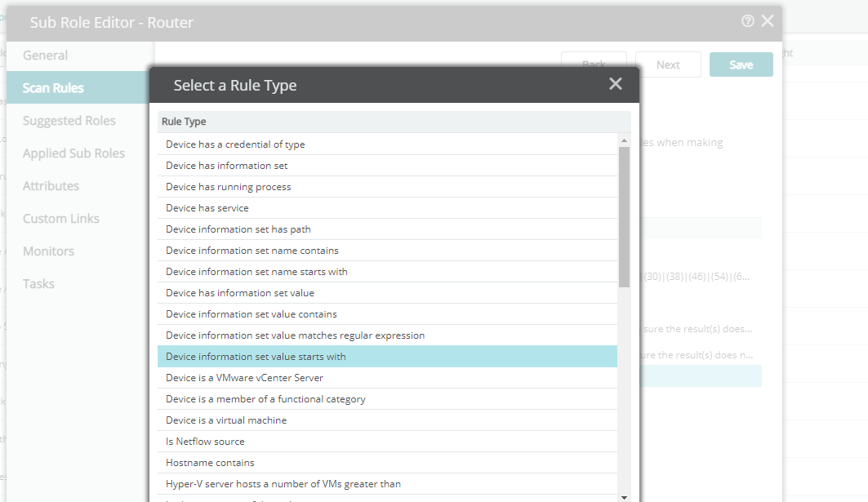Select 'Device information set value starts with'
868x502 pixels.
click(x=388, y=357)
